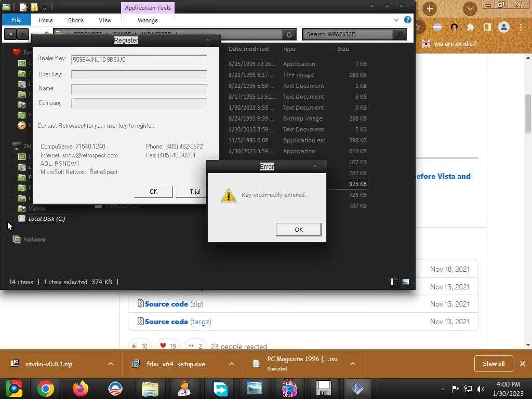This screenshot has height=399, width=532.
Task: Click the Chrome extensions puzzle icon
Action: point(470,27)
